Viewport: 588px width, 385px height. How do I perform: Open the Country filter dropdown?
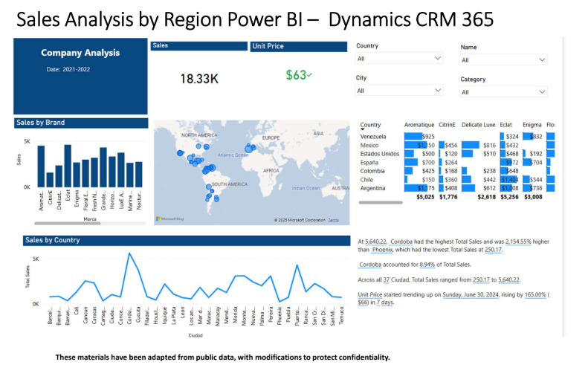[399, 58]
